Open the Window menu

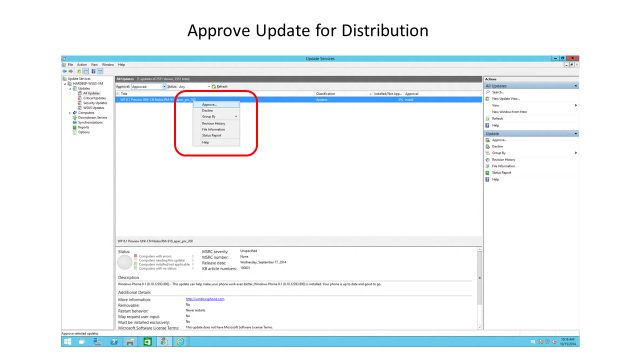coord(108,64)
